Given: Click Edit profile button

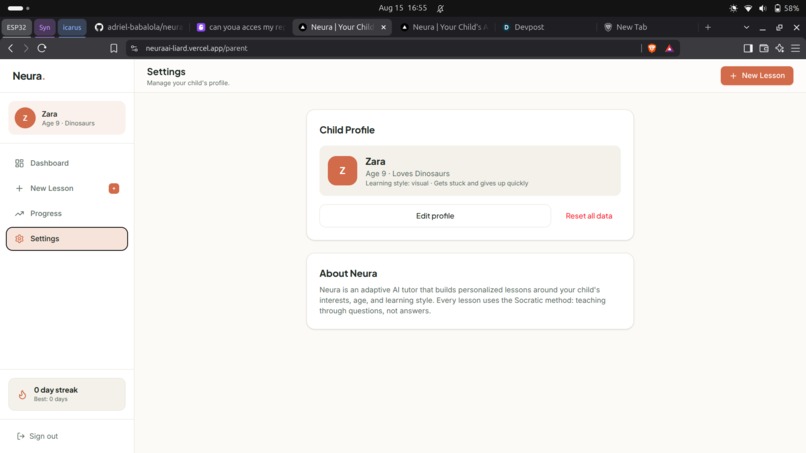Looking at the screenshot, I should point(435,216).
